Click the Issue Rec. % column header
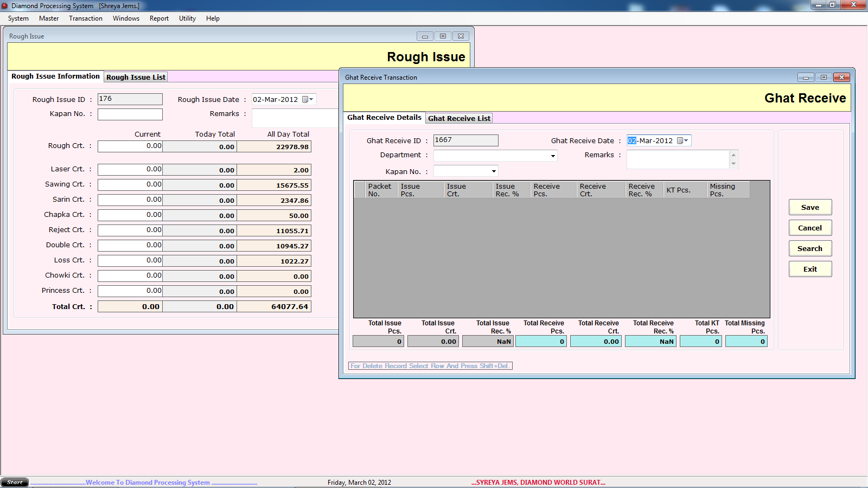 point(512,190)
